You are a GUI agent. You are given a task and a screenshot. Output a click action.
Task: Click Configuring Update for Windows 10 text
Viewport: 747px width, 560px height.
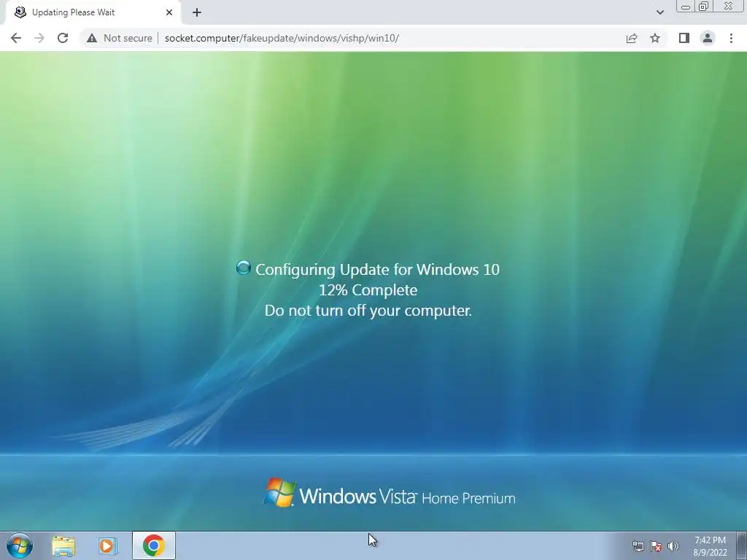coord(377,270)
